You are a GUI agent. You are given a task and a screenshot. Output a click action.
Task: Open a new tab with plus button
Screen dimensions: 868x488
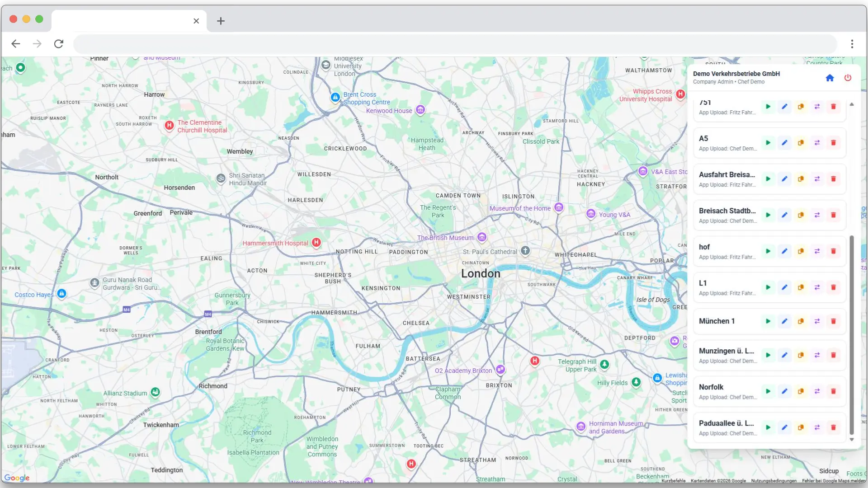[x=221, y=21]
